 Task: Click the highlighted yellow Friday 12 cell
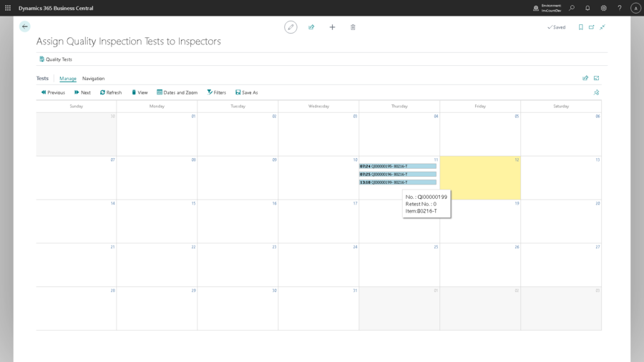pyautogui.click(x=480, y=180)
